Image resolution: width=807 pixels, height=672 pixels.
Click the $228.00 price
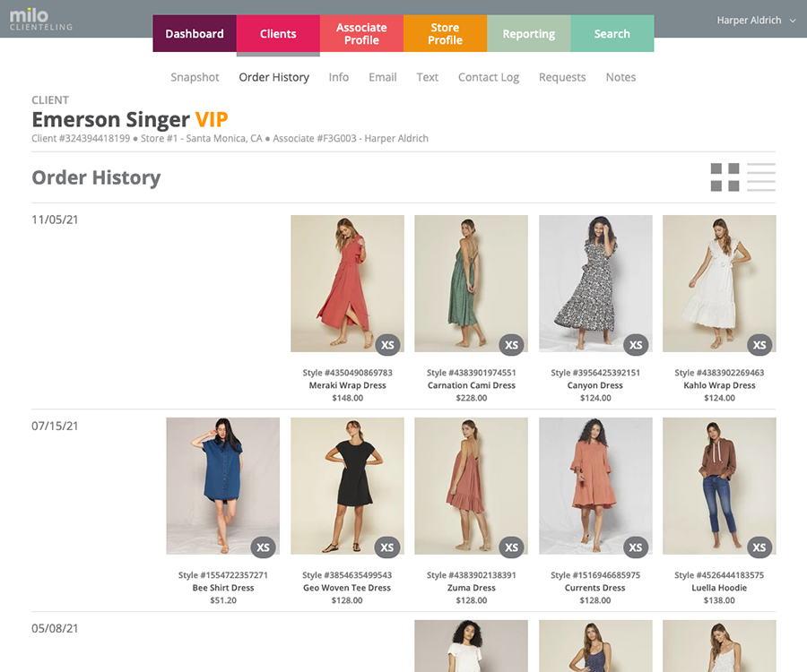point(472,398)
